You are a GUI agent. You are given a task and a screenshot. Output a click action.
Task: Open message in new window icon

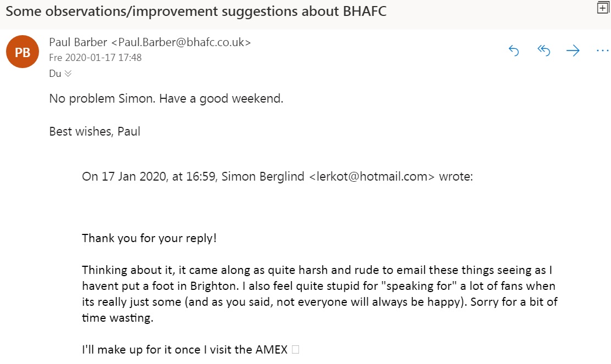[603, 7]
